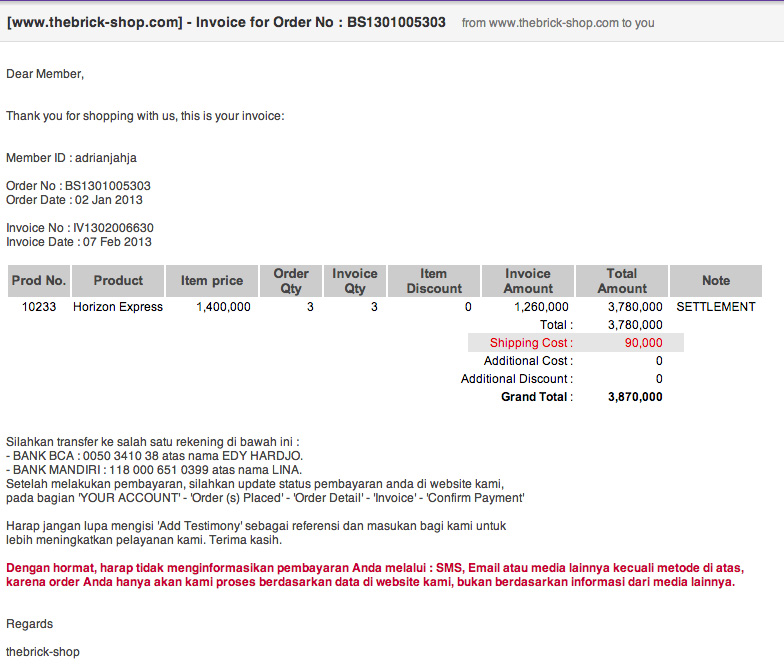Click the 'Invoice Amount' column header

528,281
